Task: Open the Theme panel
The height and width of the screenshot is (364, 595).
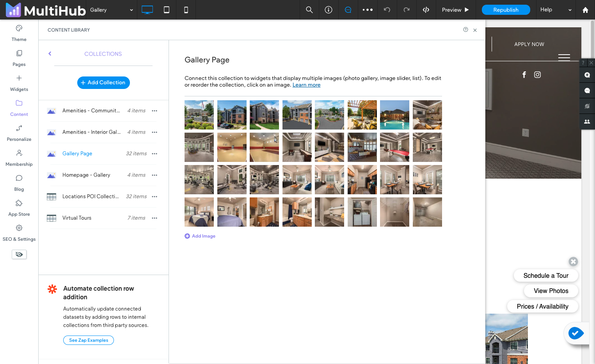Action: point(19,33)
